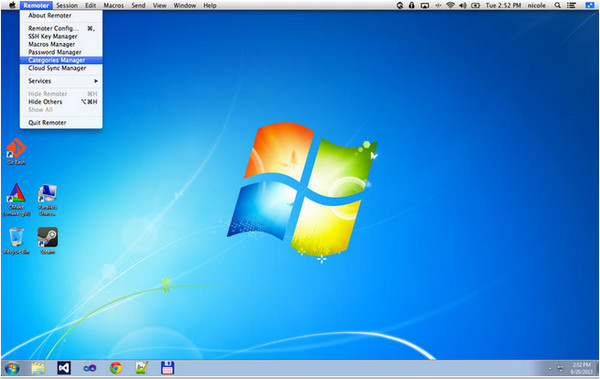Click the Windows taskbar clock

click(x=581, y=368)
